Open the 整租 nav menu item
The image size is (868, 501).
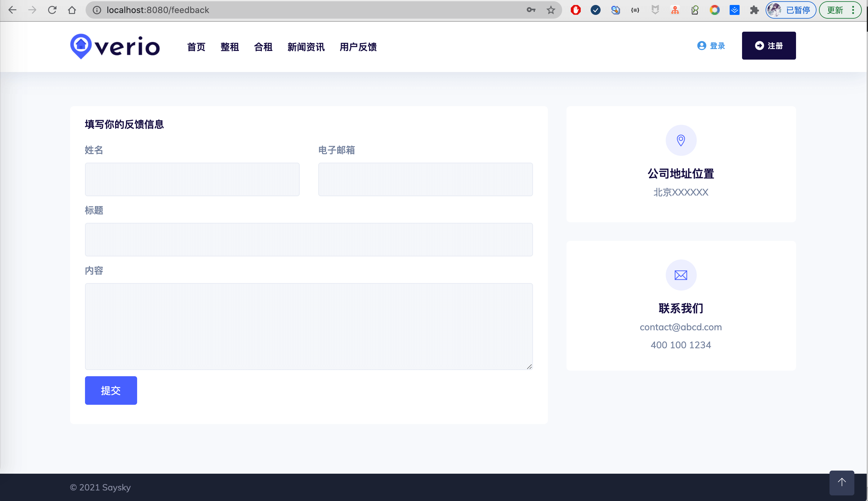(229, 47)
